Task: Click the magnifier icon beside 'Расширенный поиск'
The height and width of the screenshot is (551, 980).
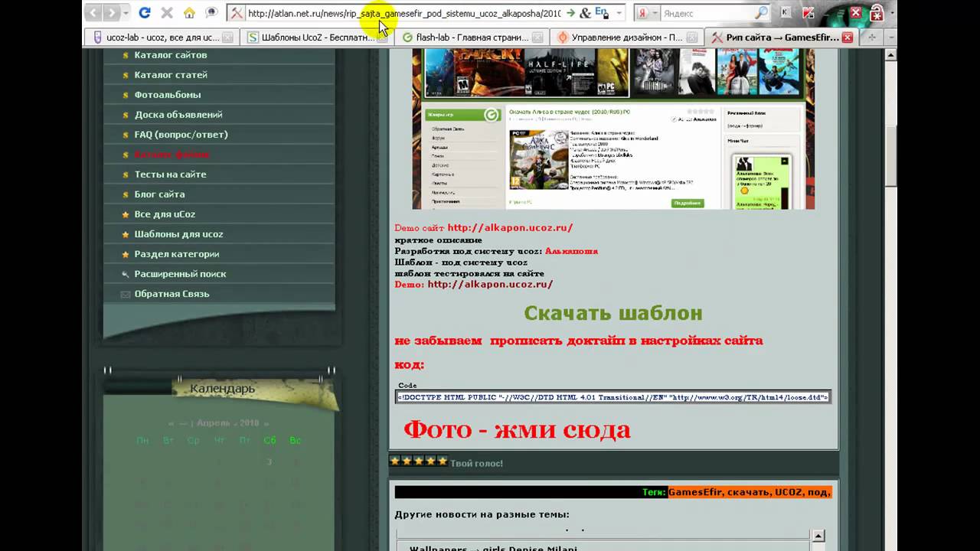Action: click(126, 274)
